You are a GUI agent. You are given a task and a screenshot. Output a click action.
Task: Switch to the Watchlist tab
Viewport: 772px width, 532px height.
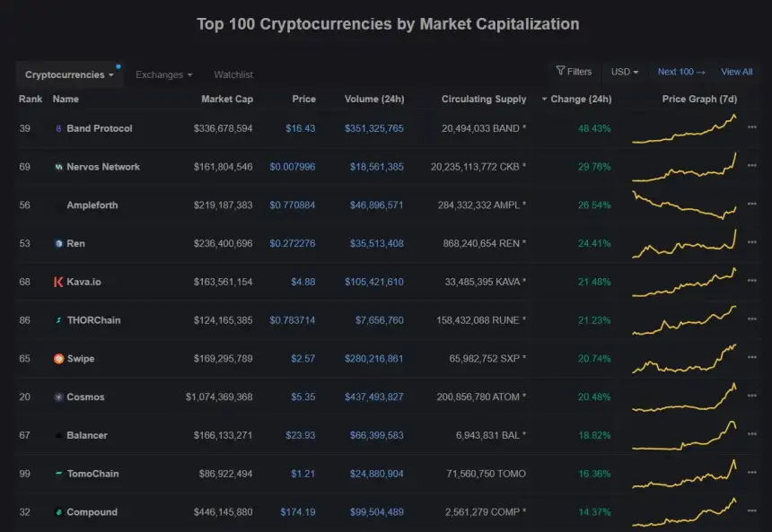click(233, 75)
